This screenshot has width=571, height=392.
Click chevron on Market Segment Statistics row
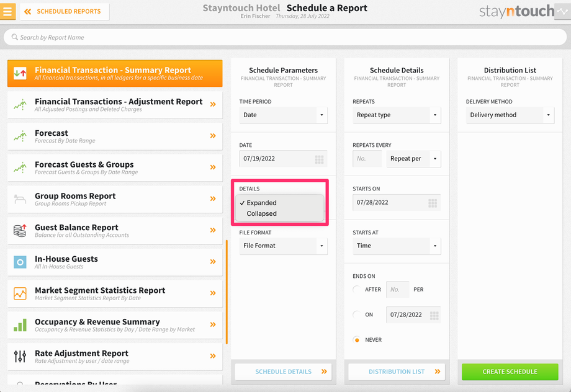pyautogui.click(x=213, y=293)
